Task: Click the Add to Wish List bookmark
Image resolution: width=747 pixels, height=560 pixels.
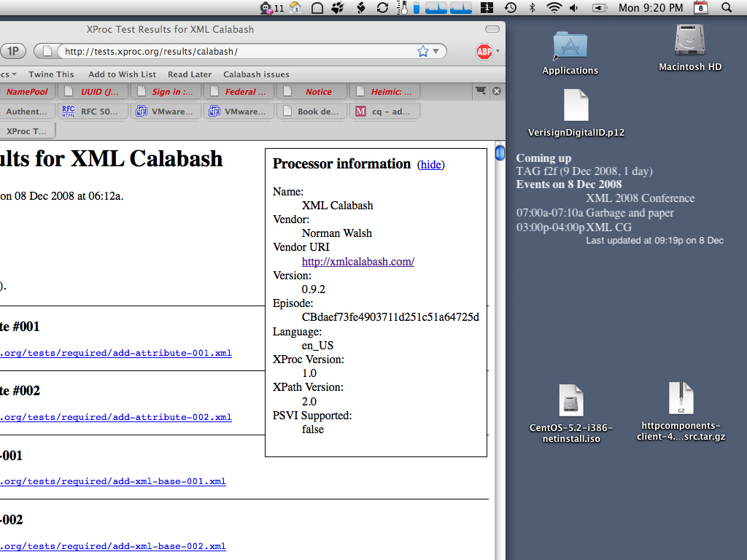Action: [x=122, y=74]
